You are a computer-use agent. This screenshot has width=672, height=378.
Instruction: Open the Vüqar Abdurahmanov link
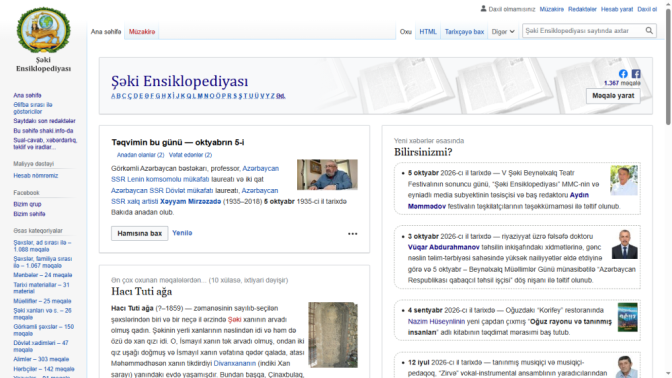pos(444,247)
